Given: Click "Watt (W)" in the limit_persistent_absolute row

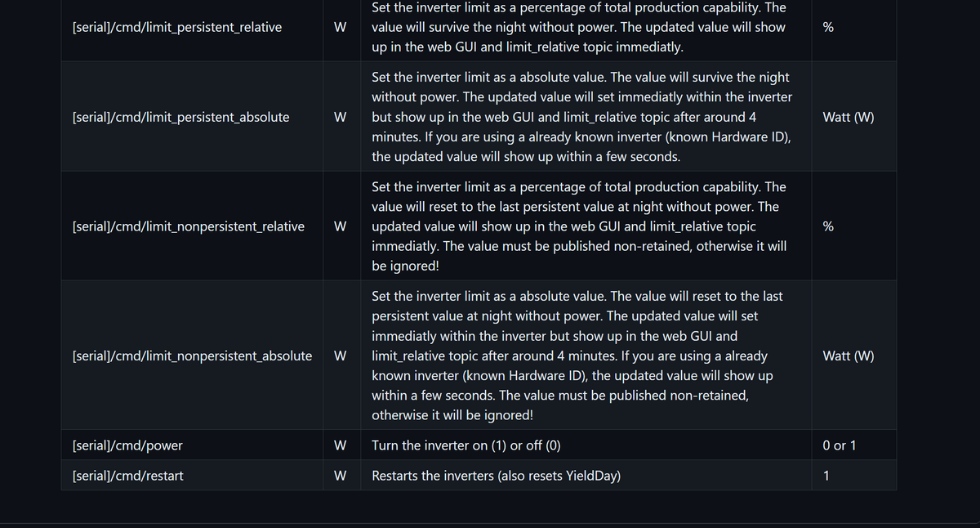Looking at the screenshot, I should pyautogui.click(x=849, y=117).
